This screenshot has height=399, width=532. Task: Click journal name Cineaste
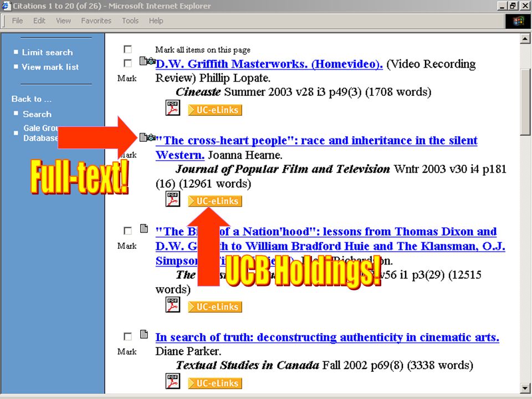pyautogui.click(x=198, y=92)
